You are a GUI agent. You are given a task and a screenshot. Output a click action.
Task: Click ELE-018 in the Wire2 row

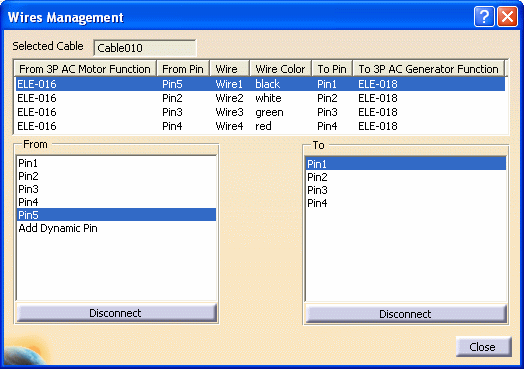click(x=378, y=98)
